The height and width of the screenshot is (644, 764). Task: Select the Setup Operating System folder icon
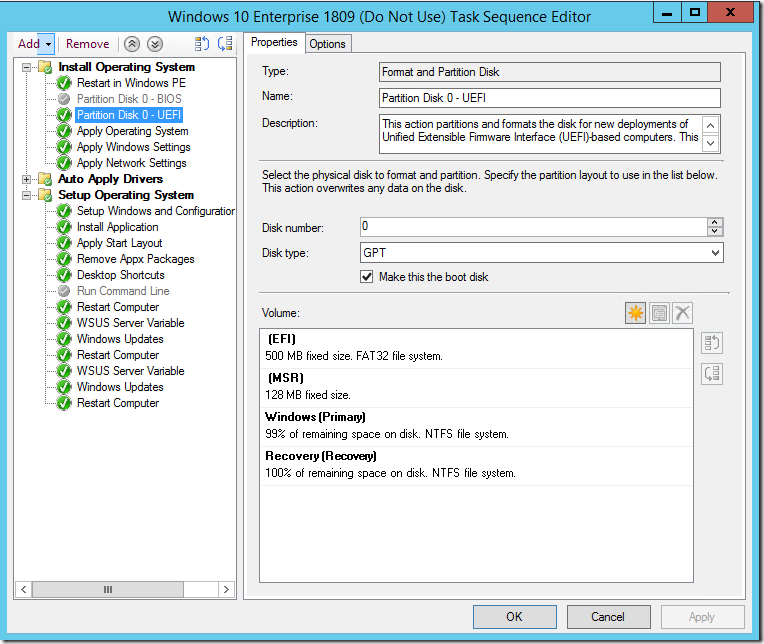pos(45,195)
